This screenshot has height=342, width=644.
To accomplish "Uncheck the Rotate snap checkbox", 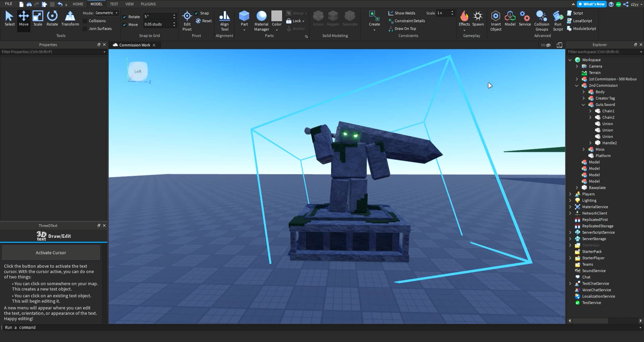I will pyautogui.click(x=124, y=16).
